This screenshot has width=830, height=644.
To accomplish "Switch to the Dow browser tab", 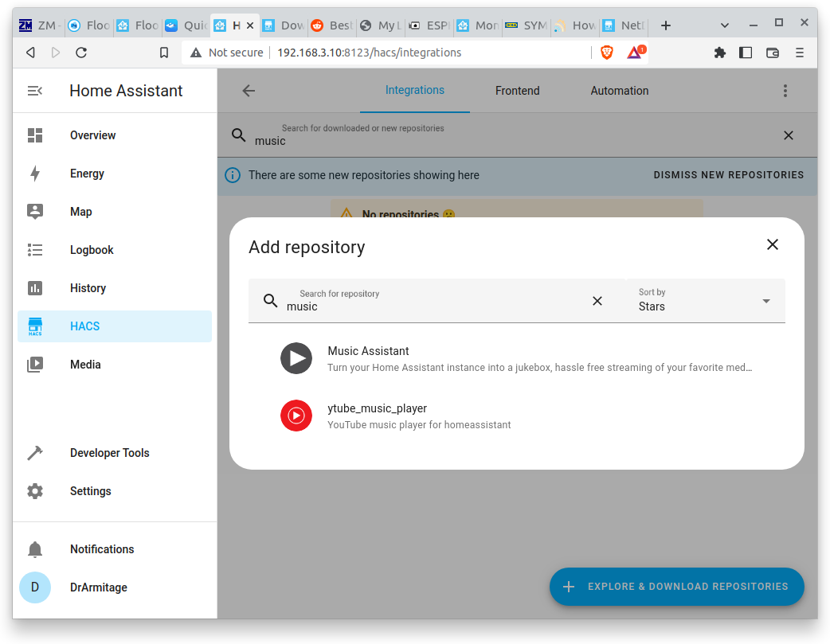I will click(x=284, y=25).
